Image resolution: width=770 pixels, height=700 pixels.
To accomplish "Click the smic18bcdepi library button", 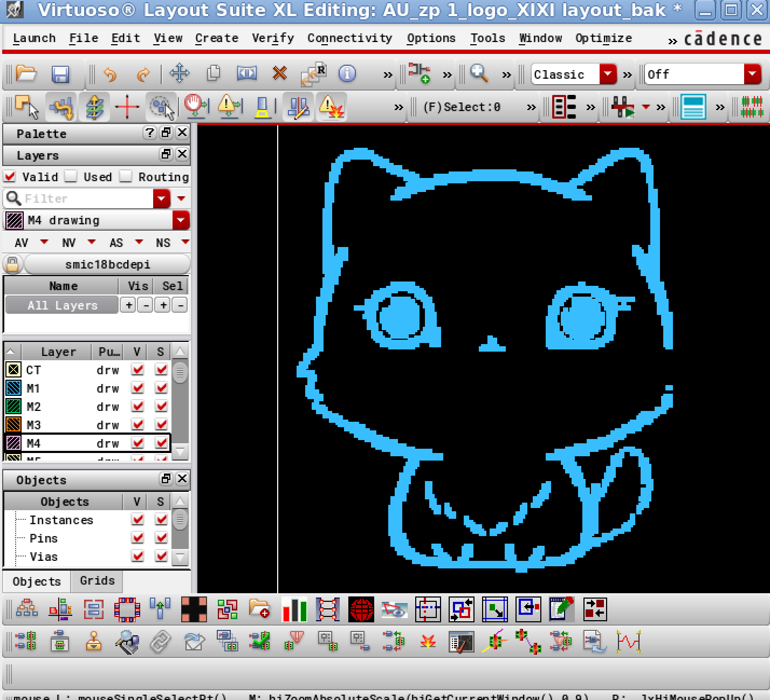I will [x=107, y=264].
